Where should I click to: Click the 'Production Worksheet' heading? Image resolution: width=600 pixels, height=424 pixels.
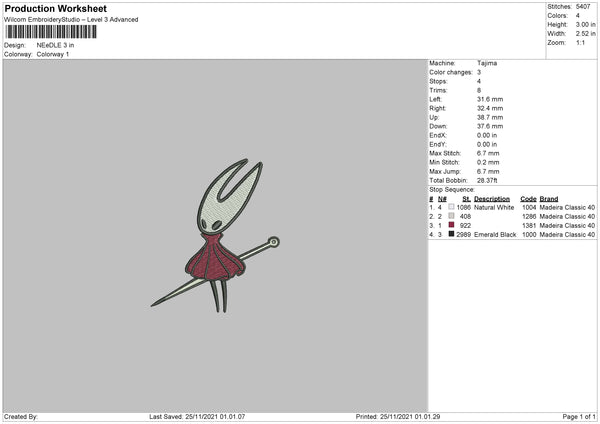(55, 8)
